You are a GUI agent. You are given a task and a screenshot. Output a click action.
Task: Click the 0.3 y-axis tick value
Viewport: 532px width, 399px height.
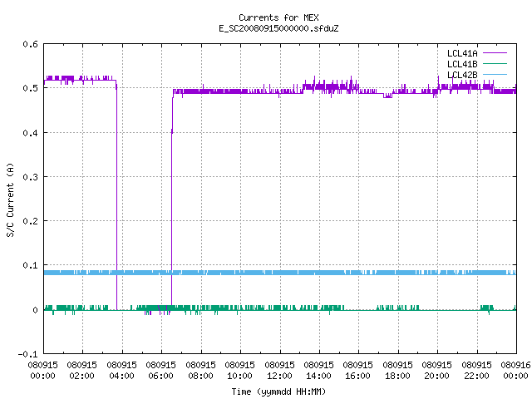point(30,177)
